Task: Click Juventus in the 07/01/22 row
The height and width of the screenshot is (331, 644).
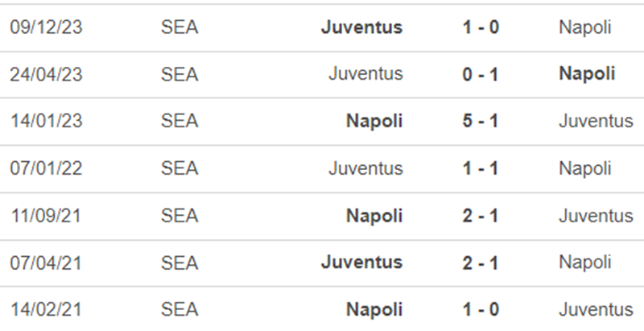Action: (365, 168)
